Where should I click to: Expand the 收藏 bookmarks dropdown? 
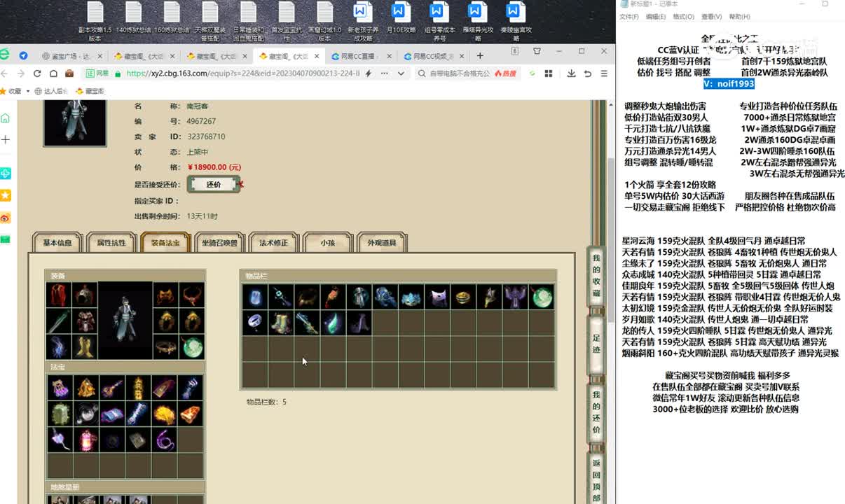27,91
